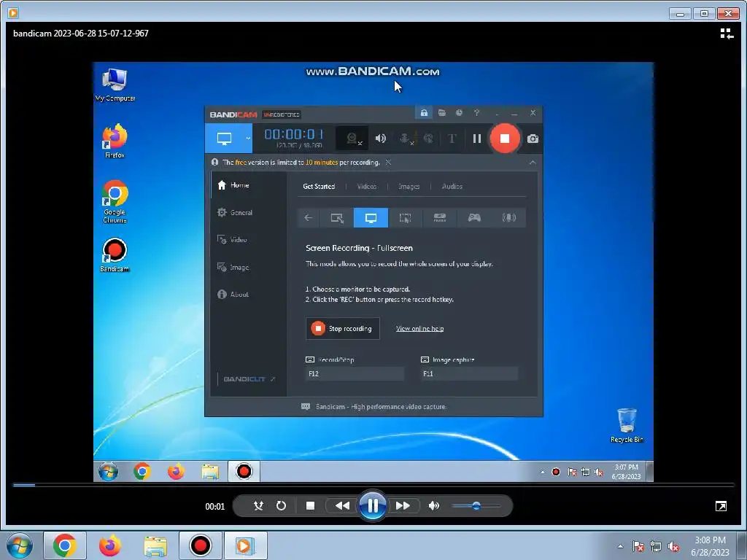Click the folder icon in Bandicam title bar
This screenshot has width=747, height=560.
point(441,113)
